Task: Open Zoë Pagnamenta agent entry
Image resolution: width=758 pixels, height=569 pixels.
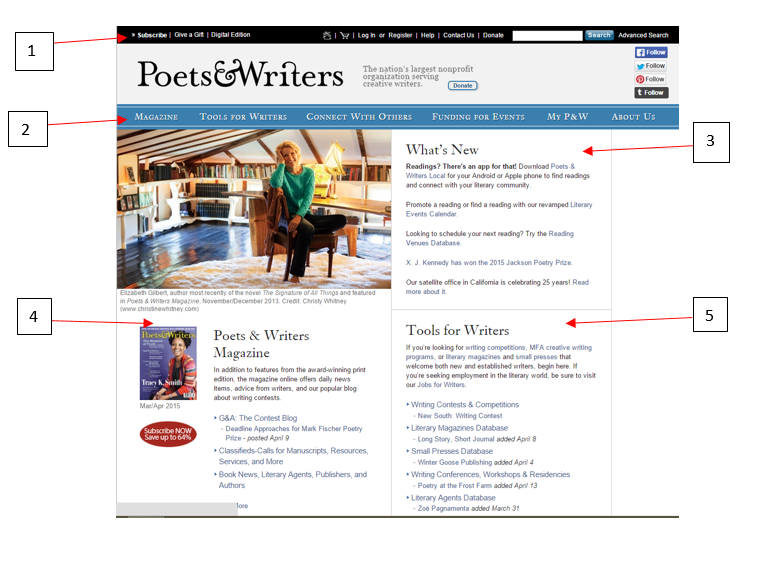Action: click(x=443, y=509)
